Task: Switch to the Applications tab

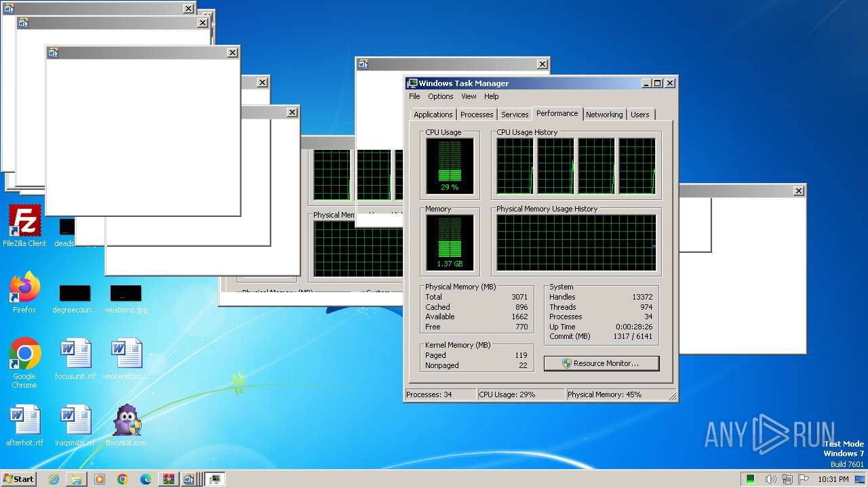Action: [x=433, y=115]
